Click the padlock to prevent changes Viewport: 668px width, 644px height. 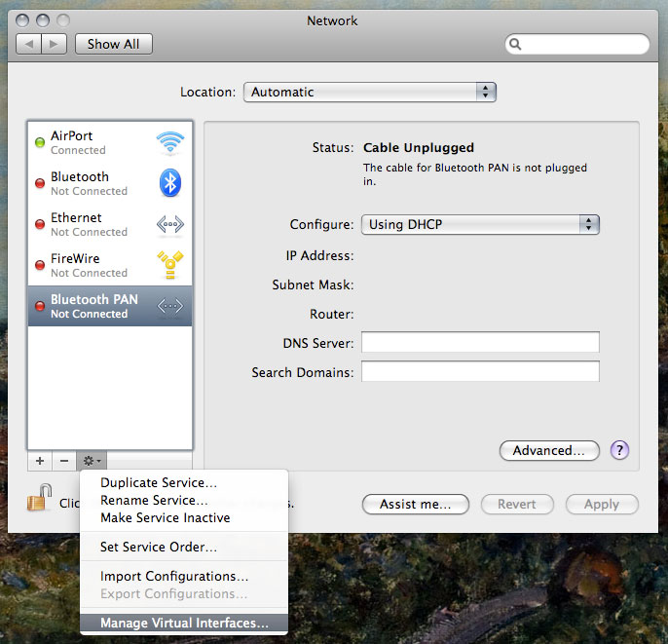[x=40, y=497]
